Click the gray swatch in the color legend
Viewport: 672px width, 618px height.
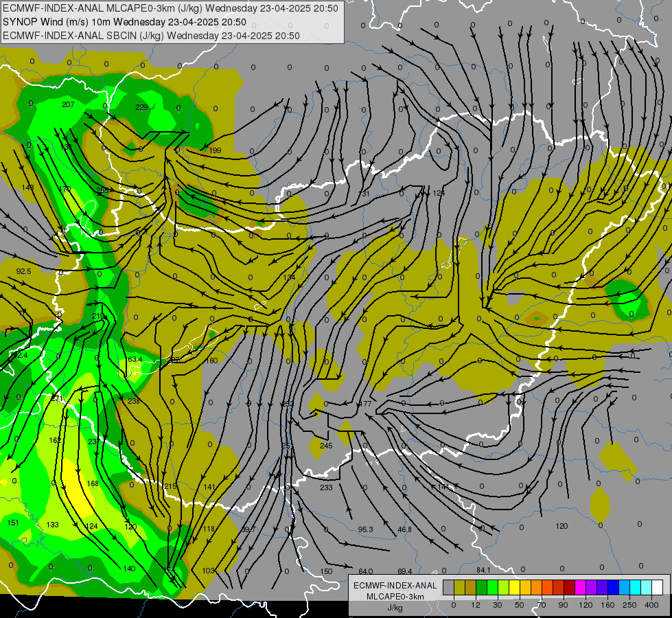(448, 587)
